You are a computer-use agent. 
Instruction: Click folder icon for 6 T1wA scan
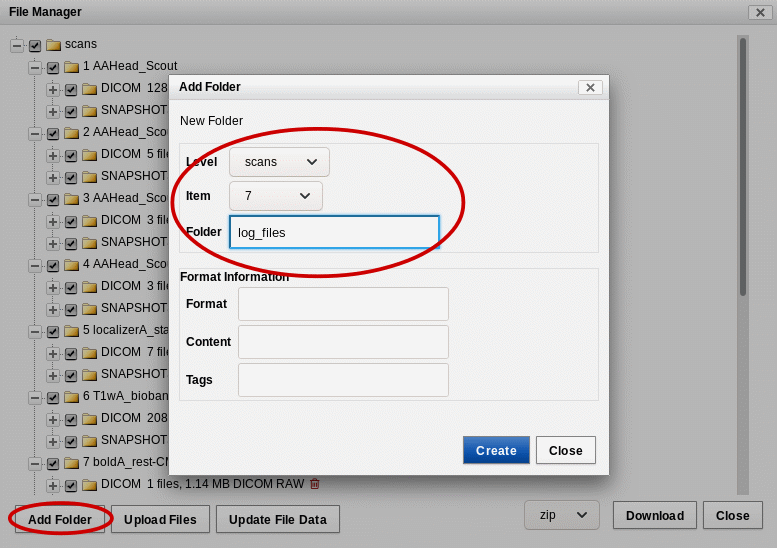pos(71,397)
